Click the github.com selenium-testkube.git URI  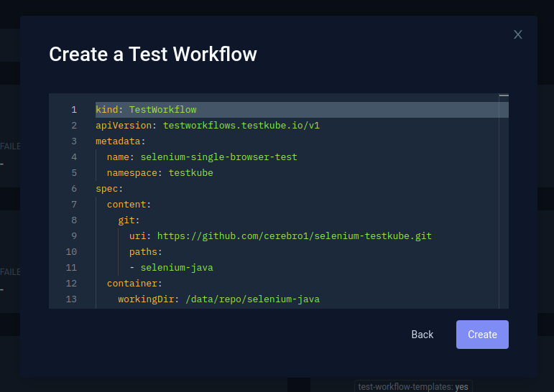pyautogui.click(x=295, y=236)
